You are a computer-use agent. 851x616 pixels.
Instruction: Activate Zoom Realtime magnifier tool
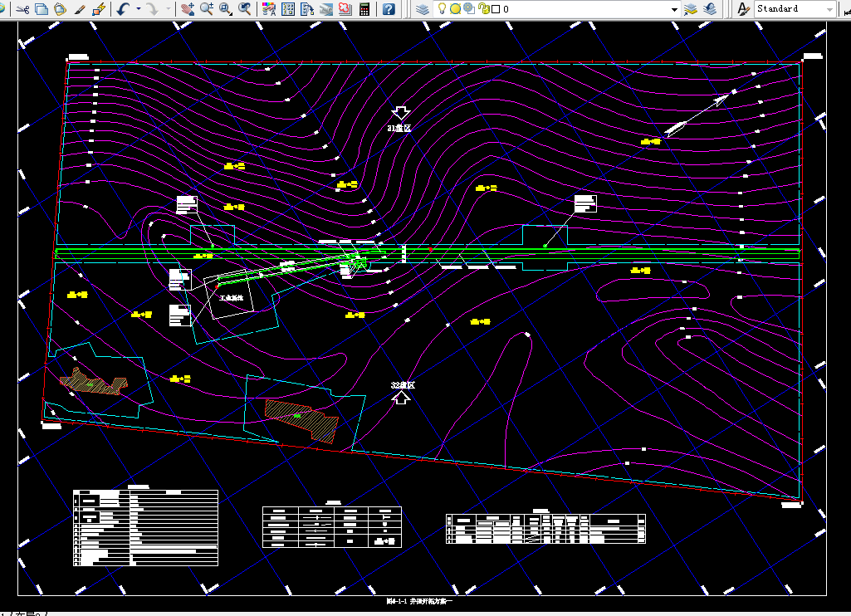206,9
